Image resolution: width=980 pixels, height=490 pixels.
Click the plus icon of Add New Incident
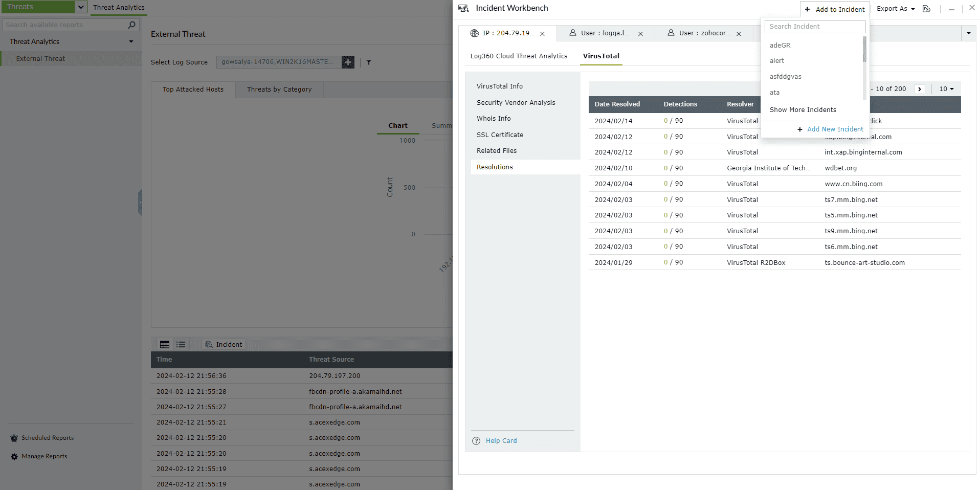click(800, 129)
